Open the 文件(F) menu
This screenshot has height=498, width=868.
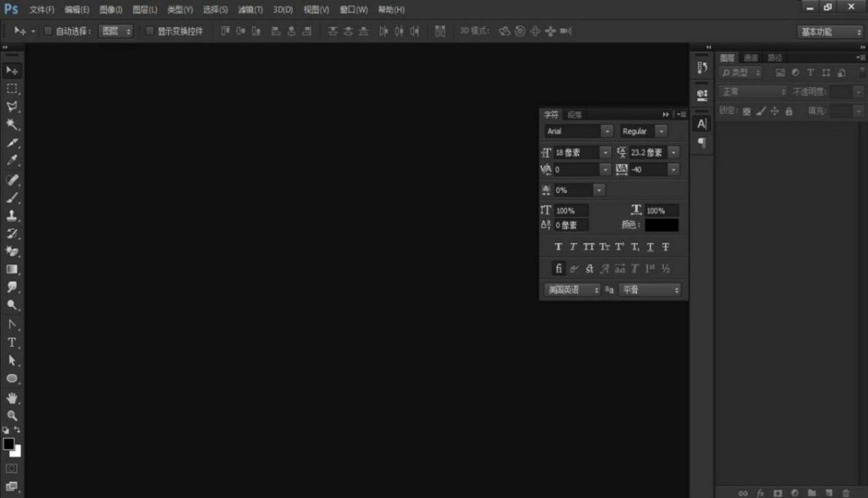tap(42, 10)
